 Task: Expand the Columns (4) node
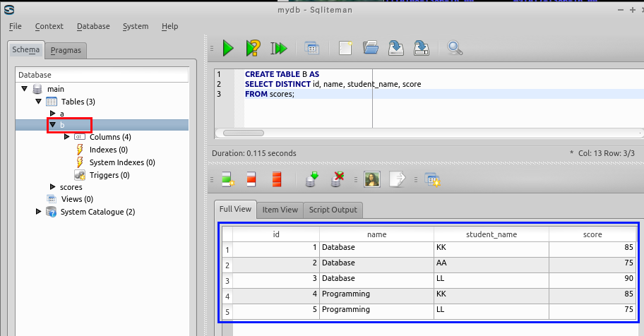(x=67, y=137)
